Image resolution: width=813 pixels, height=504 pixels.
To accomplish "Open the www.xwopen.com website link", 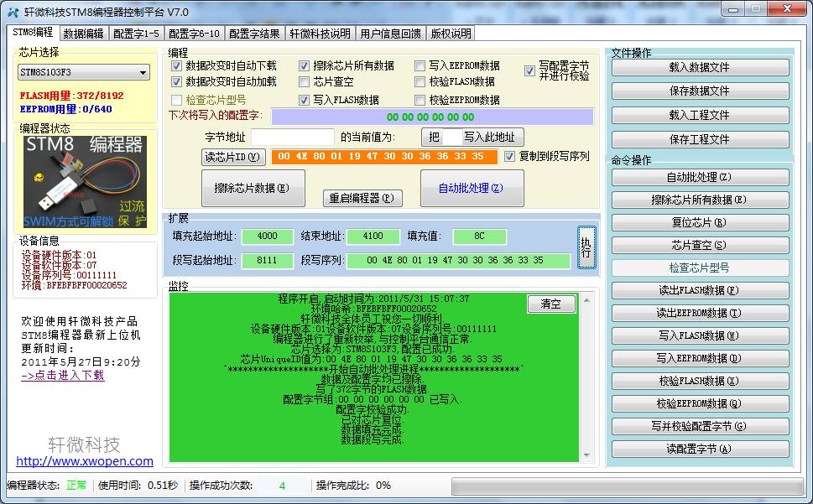I will click(85, 461).
